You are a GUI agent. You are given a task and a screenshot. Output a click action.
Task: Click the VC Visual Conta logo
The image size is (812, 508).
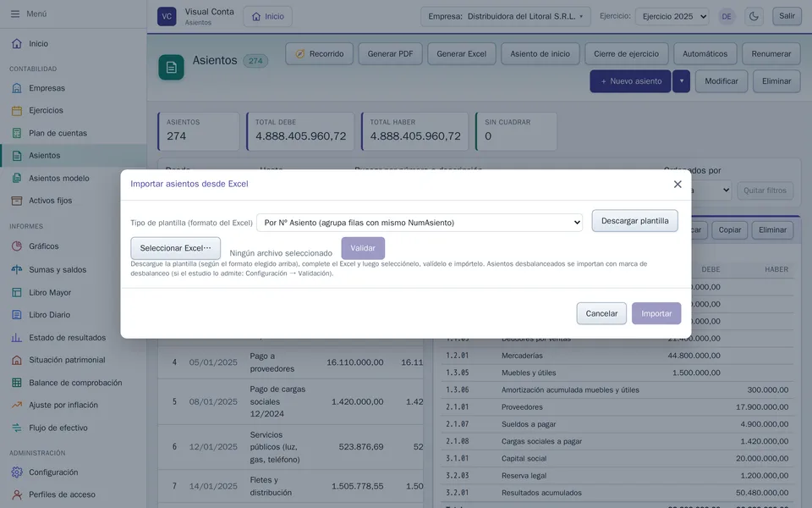click(167, 16)
